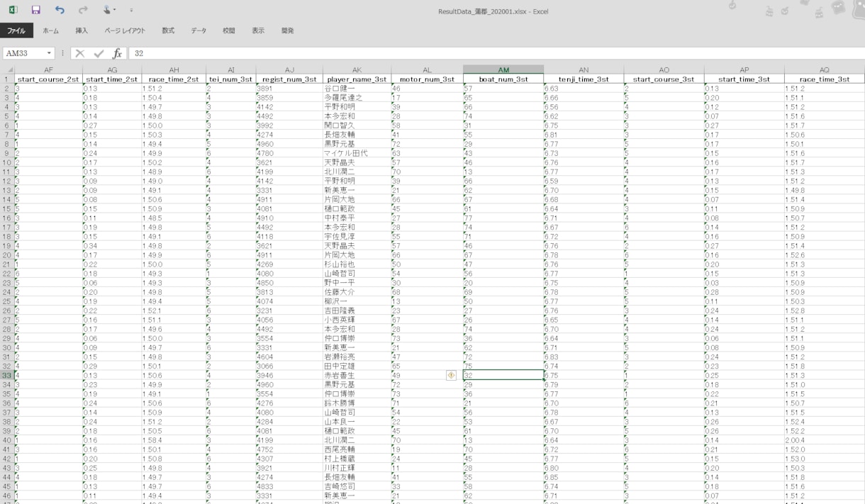Image resolution: width=865 pixels, height=504 pixels.
Task: Switch to the 校閲 tab
Action: 228,31
